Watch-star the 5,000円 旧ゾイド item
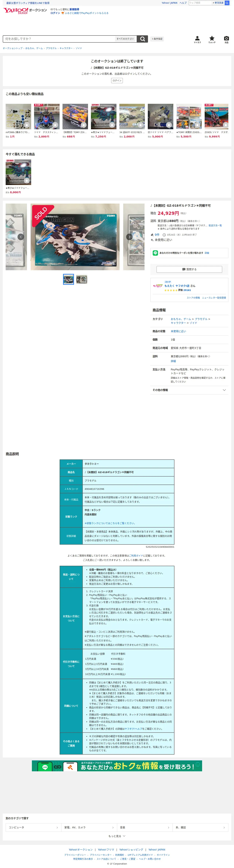234x868 pixels. tap(169, 125)
